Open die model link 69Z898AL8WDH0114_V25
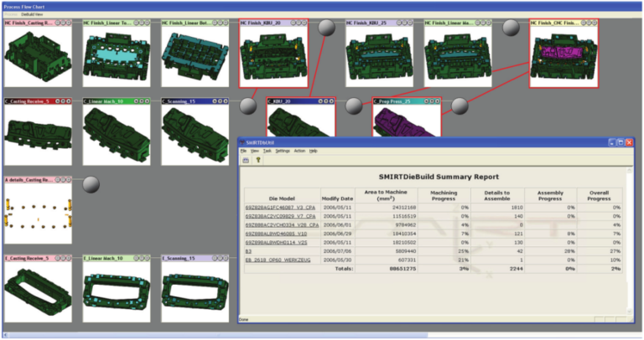This screenshot has height=340, width=644. tap(276, 242)
